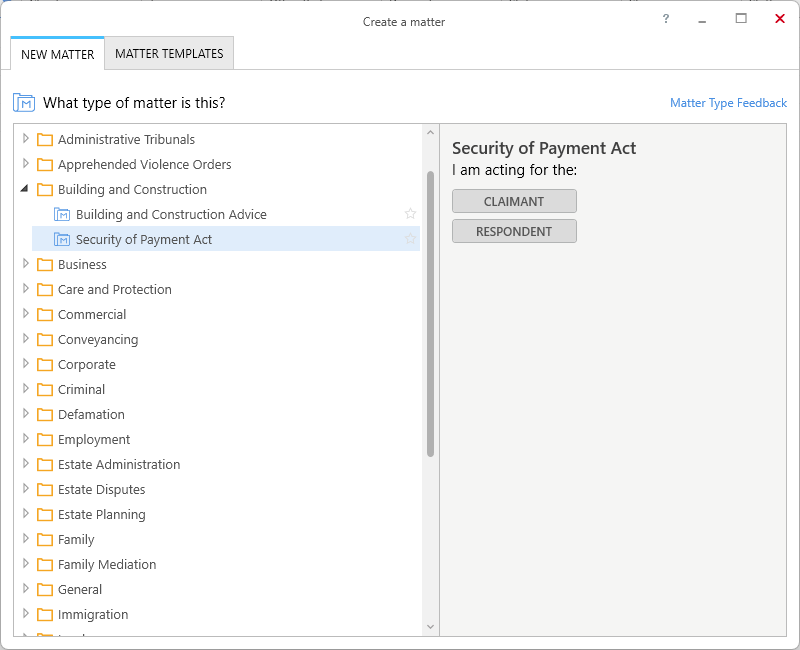The image size is (800, 650).
Task: Expand the Commercial category
Action: coord(26,313)
